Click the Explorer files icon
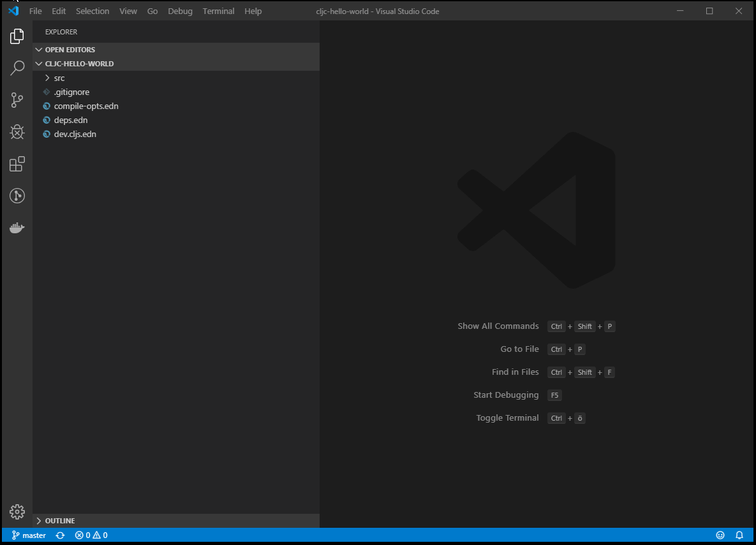The image size is (756, 545). (x=17, y=36)
